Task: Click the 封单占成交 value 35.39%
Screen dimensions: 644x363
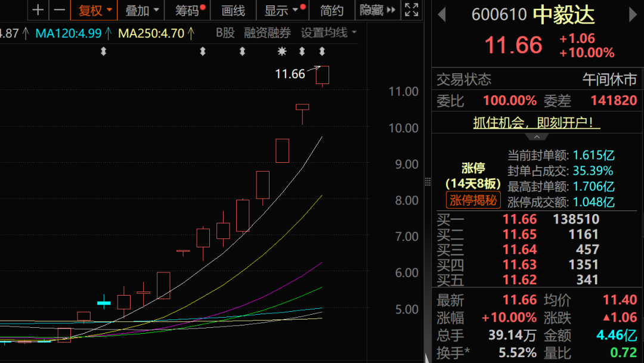Action: point(593,171)
